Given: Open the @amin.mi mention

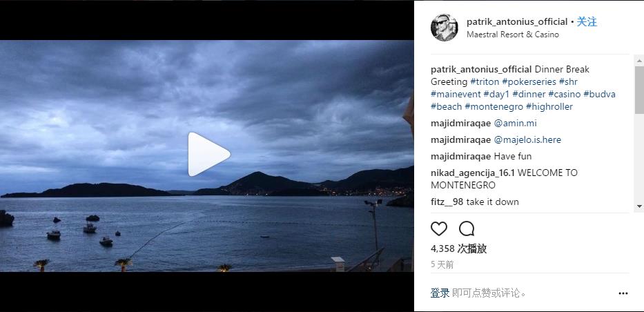Looking at the screenshot, I should (x=515, y=123).
